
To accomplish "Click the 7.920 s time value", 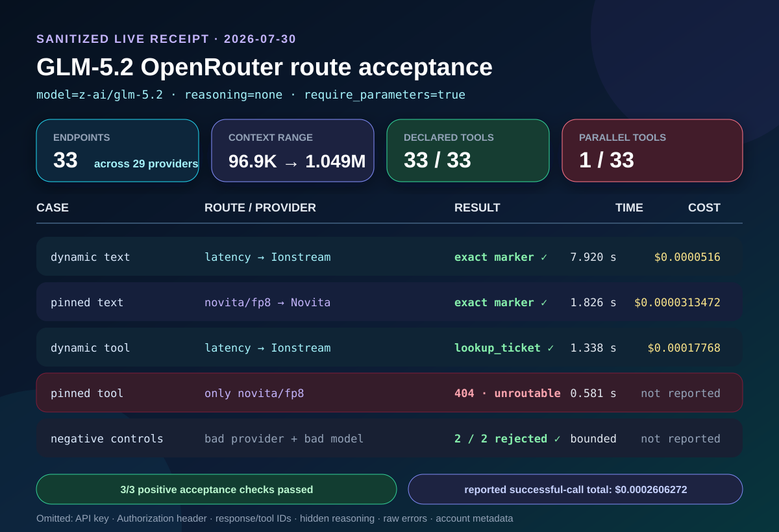I will [x=593, y=257].
